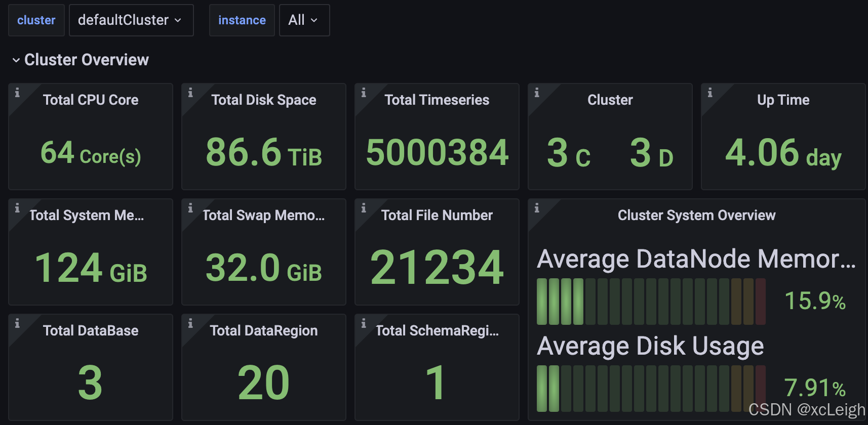The width and height of the screenshot is (868, 425).
Task: Click info icon on Total Swap Memory panel
Action: pos(190,208)
